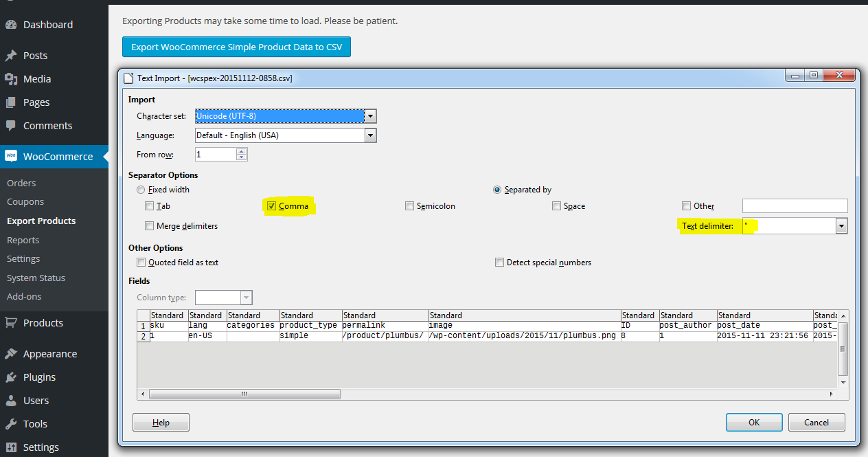Viewport: 868px width, 457px height.
Task: Enable Quoted field as text checkbox
Action: pos(141,262)
